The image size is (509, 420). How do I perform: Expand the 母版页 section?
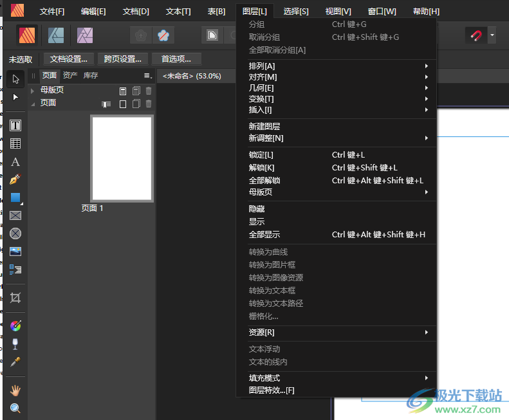(x=32, y=91)
